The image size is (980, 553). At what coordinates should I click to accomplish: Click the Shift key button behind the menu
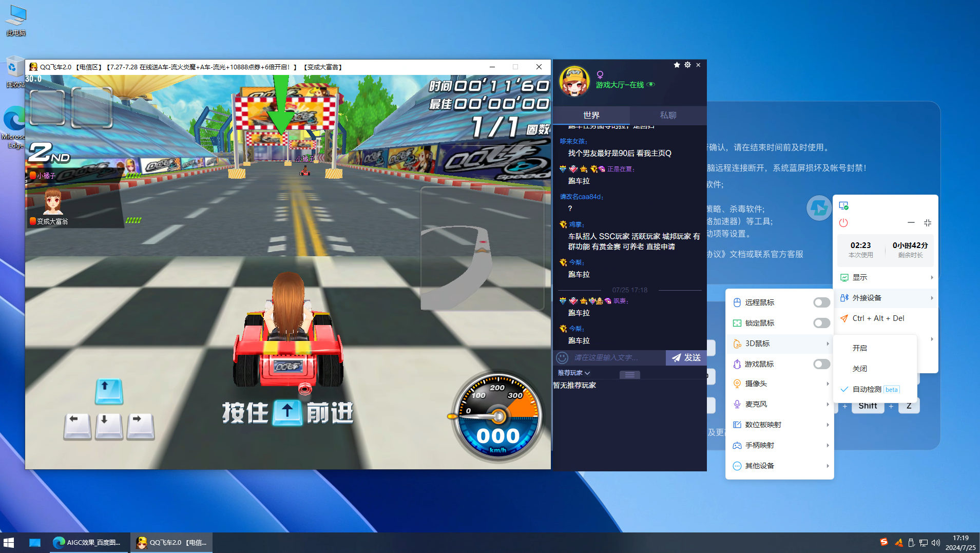(868, 406)
